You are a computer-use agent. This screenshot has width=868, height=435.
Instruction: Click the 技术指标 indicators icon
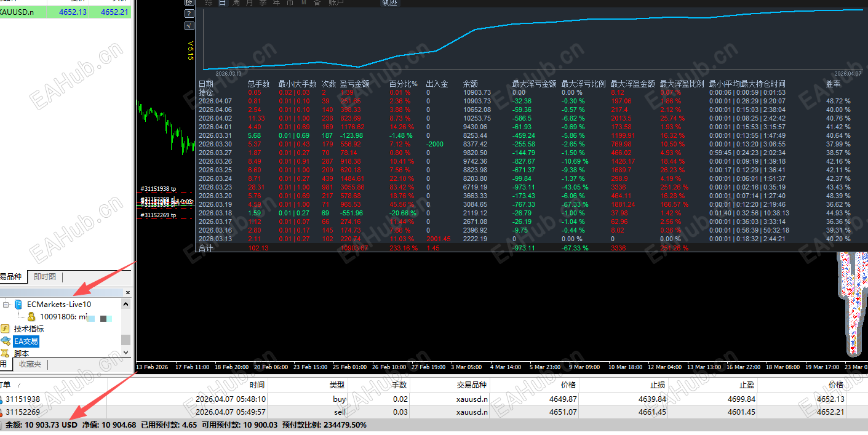click(x=6, y=329)
